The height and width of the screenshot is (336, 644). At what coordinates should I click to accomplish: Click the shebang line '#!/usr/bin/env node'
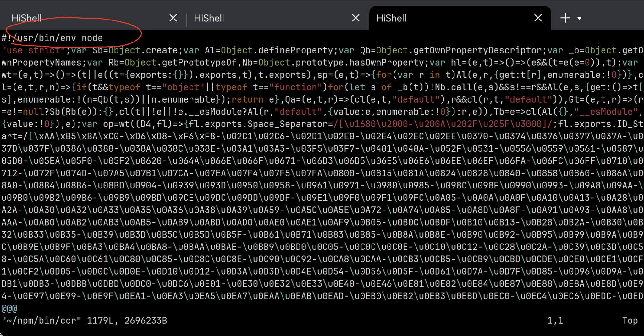(x=52, y=38)
